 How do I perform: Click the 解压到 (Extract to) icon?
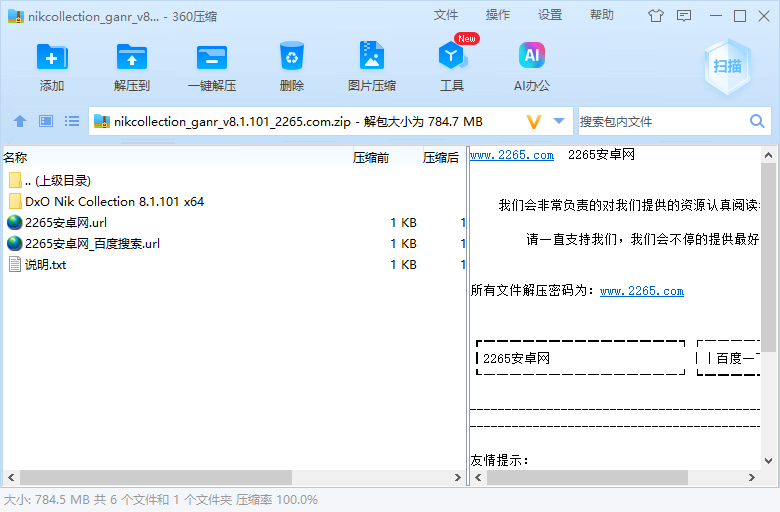coord(131,57)
